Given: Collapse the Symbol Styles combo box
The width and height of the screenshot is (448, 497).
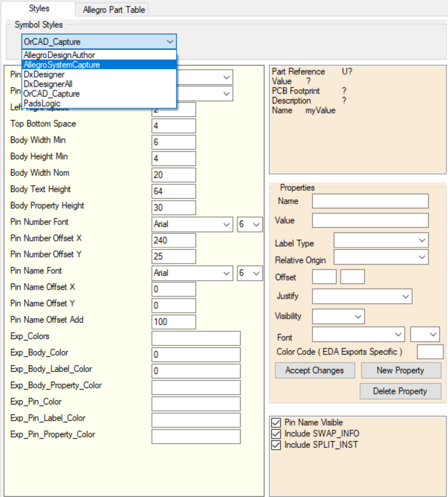Looking at the screenshot, I should [x=170, y=42].
